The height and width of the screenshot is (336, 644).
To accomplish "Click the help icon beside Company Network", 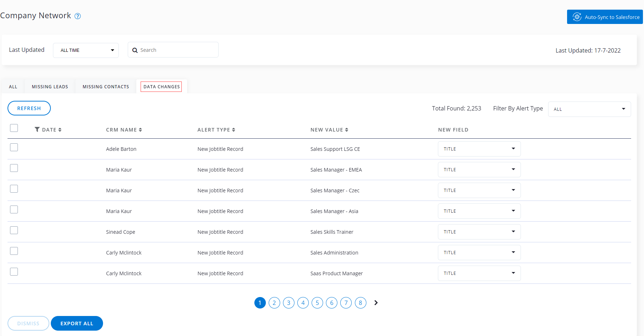I will click(x=78, y=16).
